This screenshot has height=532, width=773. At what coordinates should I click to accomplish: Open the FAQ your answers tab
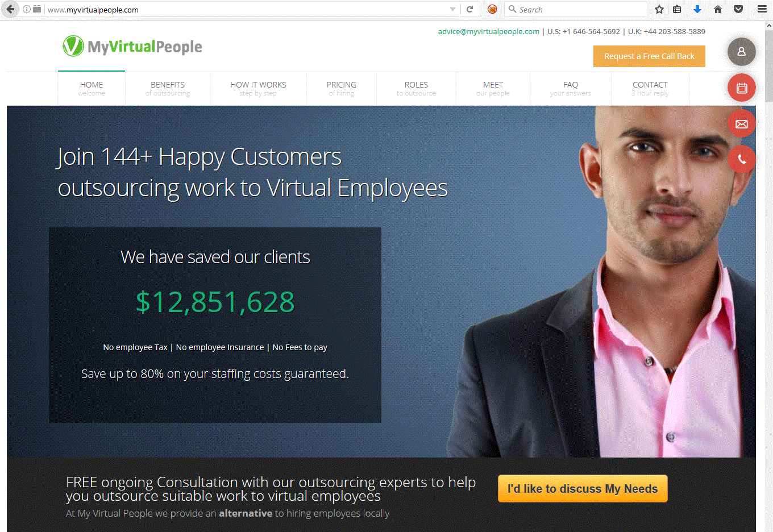pos(571,89)
